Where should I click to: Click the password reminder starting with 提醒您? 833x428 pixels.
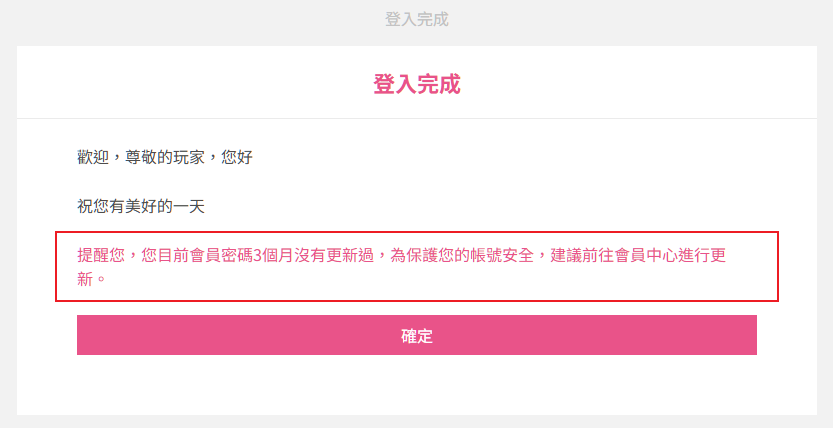401,255
